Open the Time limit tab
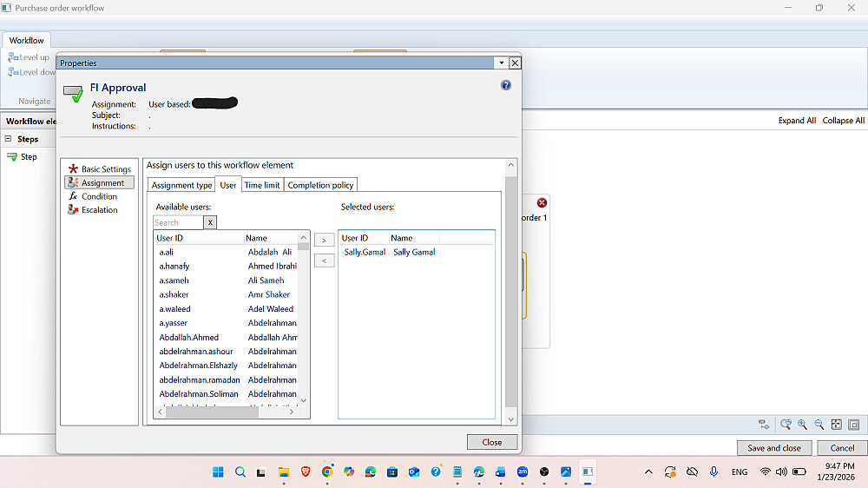The height and width of the screenshot is (488, 868). (x=262, y=185)
